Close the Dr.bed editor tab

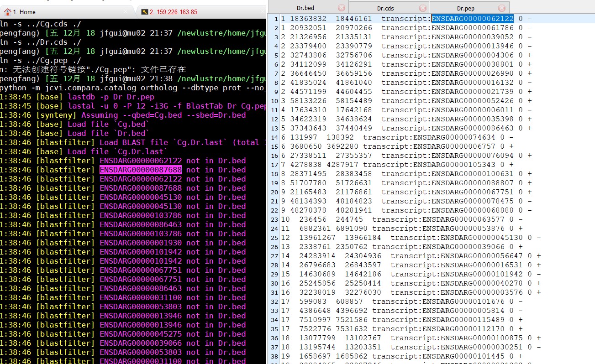pos(342,8)
